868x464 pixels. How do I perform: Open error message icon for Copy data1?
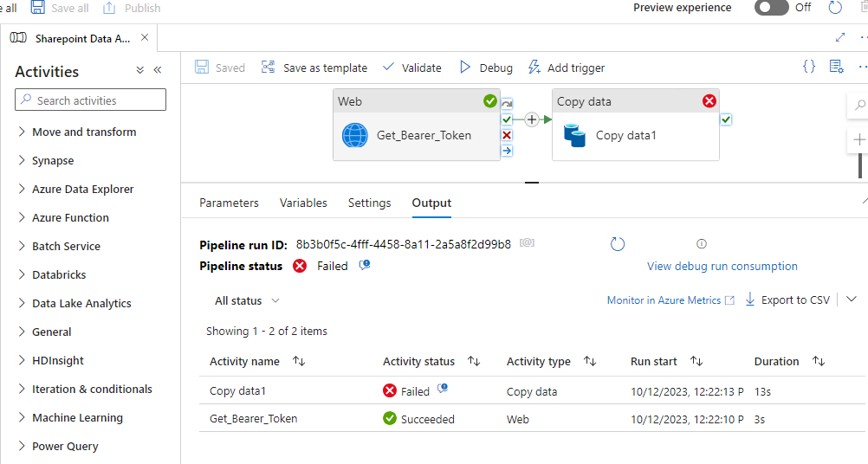pos(443,390)
